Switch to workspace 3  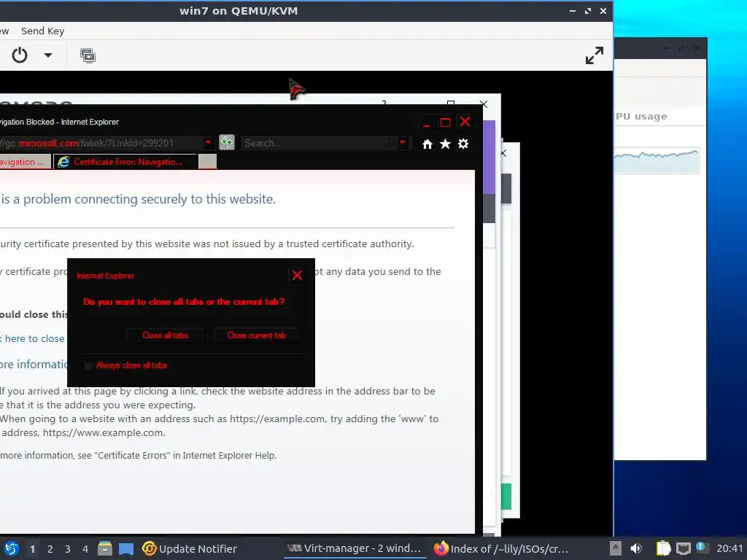pyautogui.click(x=68, y=549)
